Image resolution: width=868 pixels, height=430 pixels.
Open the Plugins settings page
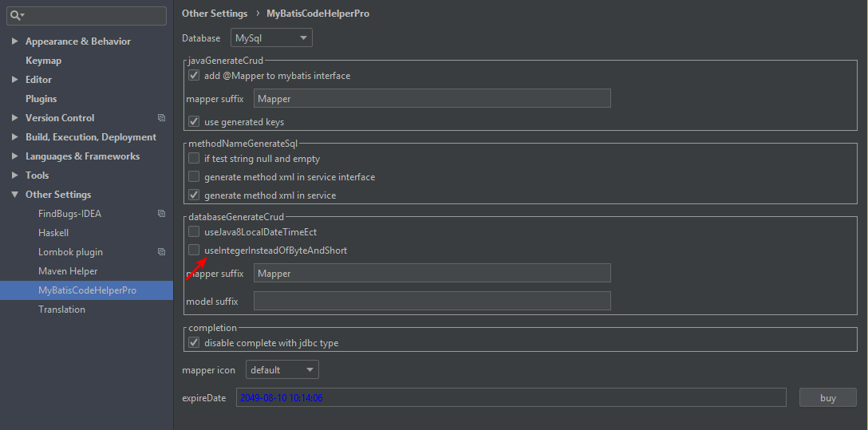point(41,98)
